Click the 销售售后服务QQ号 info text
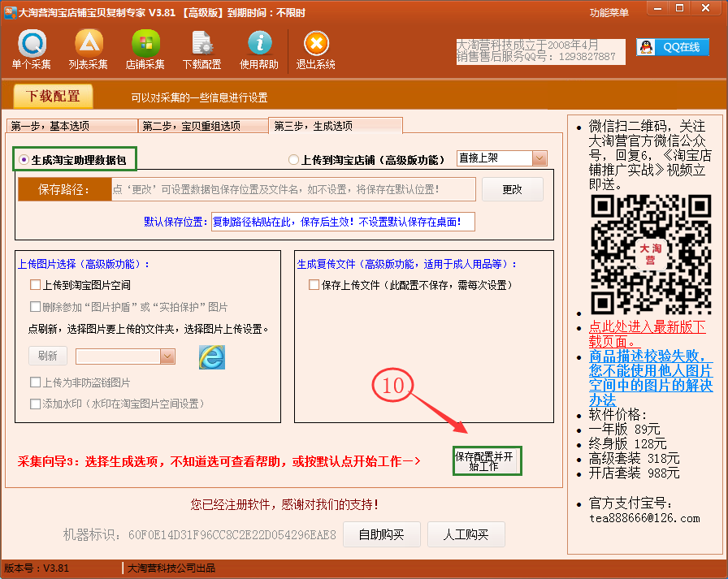The height and width of the screenshot is (579, 728). coord(535,57)
